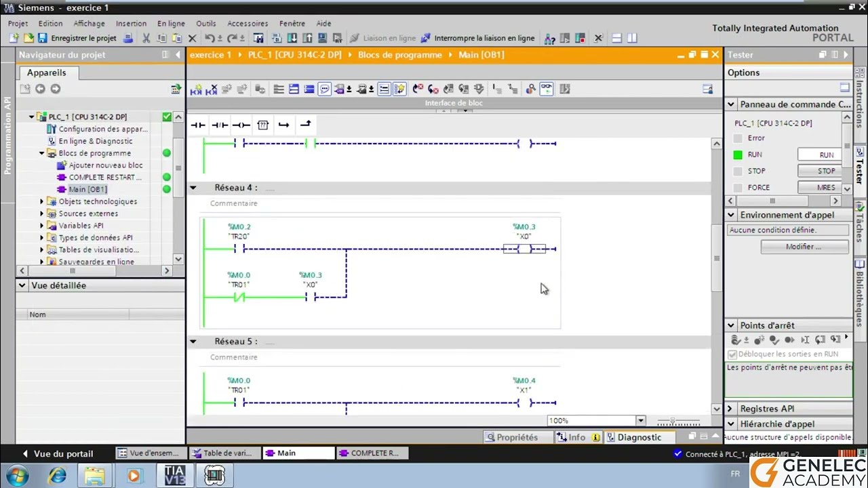868x488 pixels.
Task: Open the Projet menu
Action: [18, 23]
